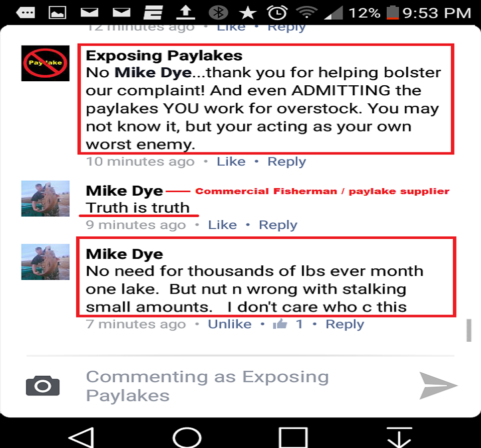Like Exposing Paylakes' 10 minutes ago comment
This screenshot has width=481, height=448.
click(231, 162)
